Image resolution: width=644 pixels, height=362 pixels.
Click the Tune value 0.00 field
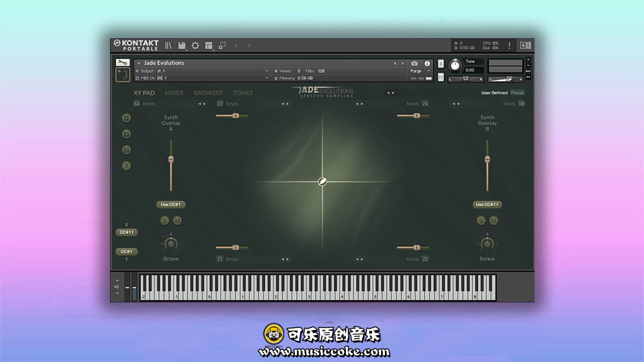click(x=470, y=70)
